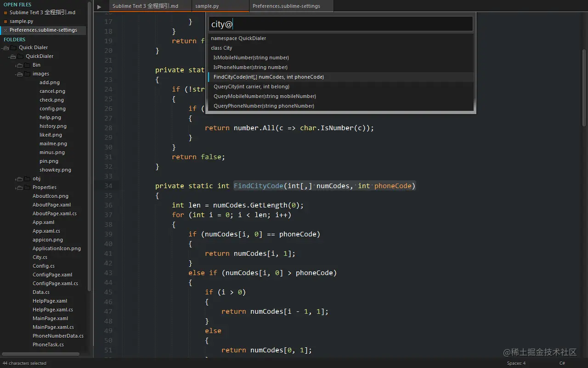Image resolution: width=588 pixels, height=368 pixels.
Task: Click the tab bar's play-arrow icon
Action: [99, 7]
